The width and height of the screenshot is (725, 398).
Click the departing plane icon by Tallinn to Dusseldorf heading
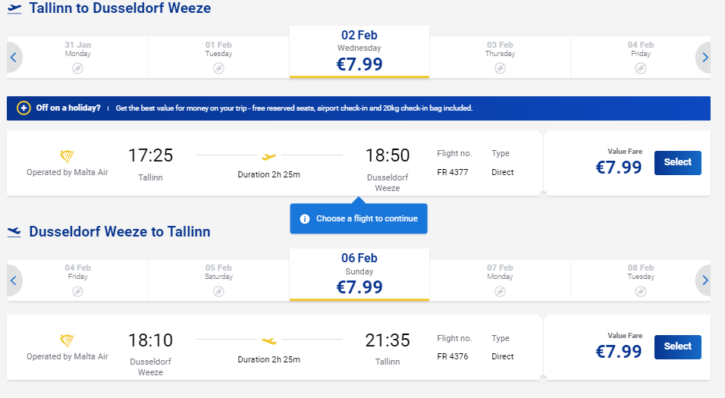tap(14, 9)
